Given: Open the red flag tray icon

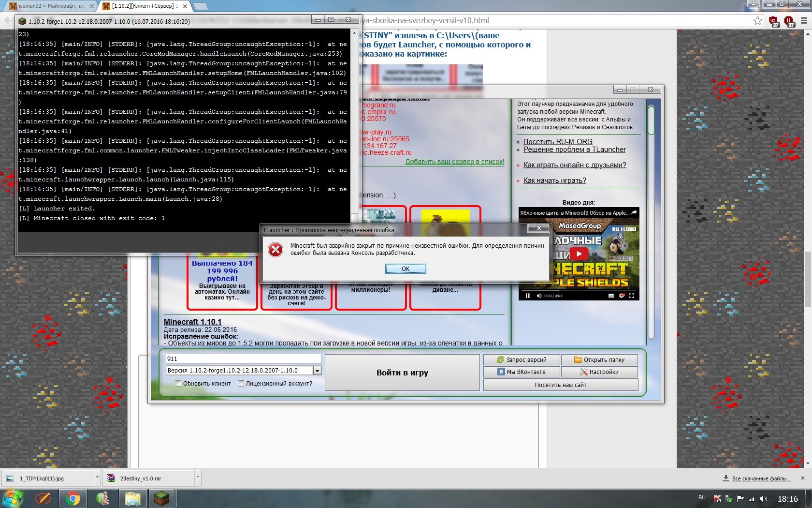Looking at the screenshot, I should pos(717,499).
